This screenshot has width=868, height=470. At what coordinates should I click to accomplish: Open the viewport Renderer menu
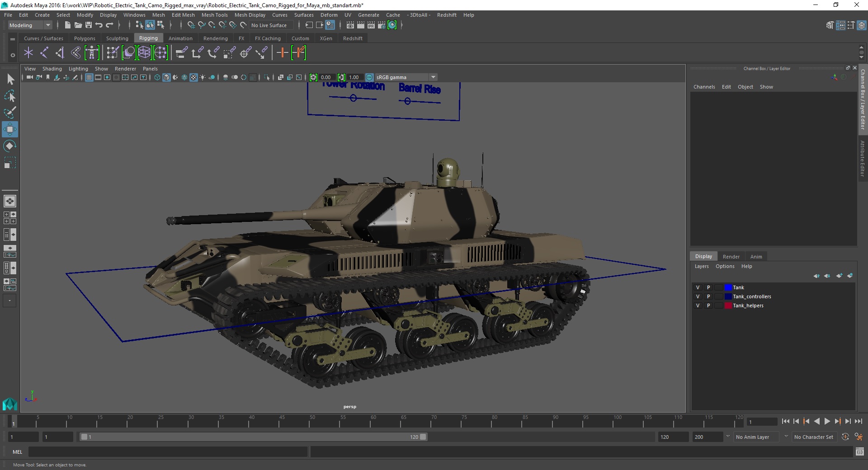125,69
